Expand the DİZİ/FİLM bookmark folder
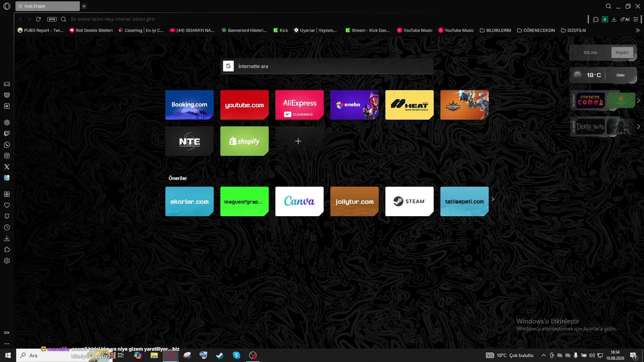 (x=573, y=30)
